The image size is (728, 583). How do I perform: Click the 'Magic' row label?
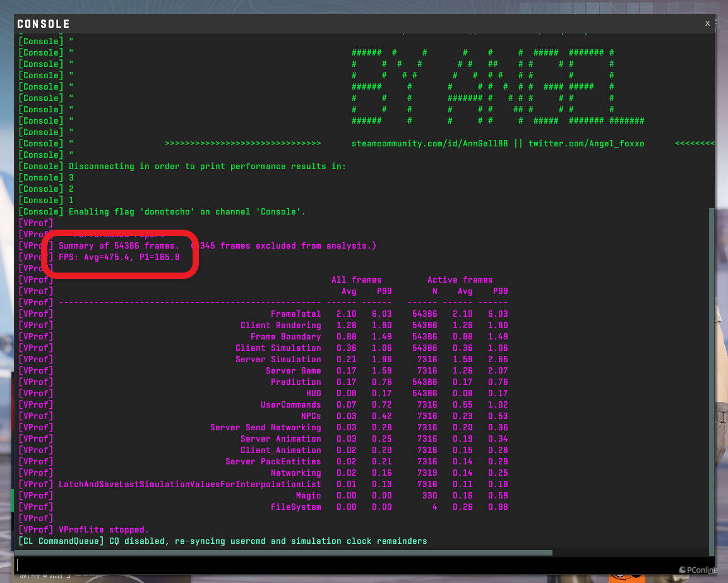tap(308, 496)
